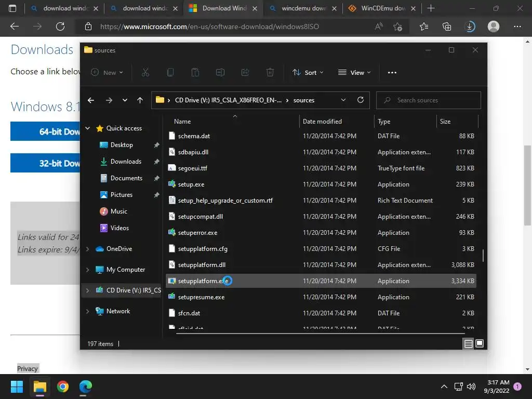Image resolution: width=532 pixels, height=399 pixels.
Task: Click the browser back arrow in Edge
Action: [x=15, y=26]
